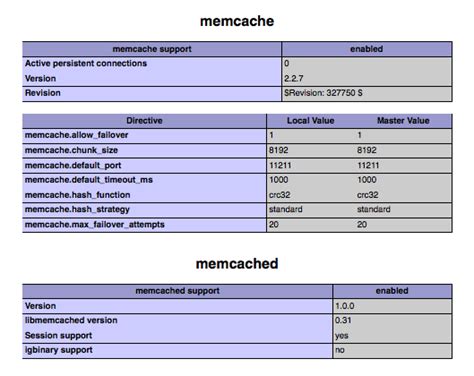Click the memcached support header cell
474x376 pixels.
177,291
